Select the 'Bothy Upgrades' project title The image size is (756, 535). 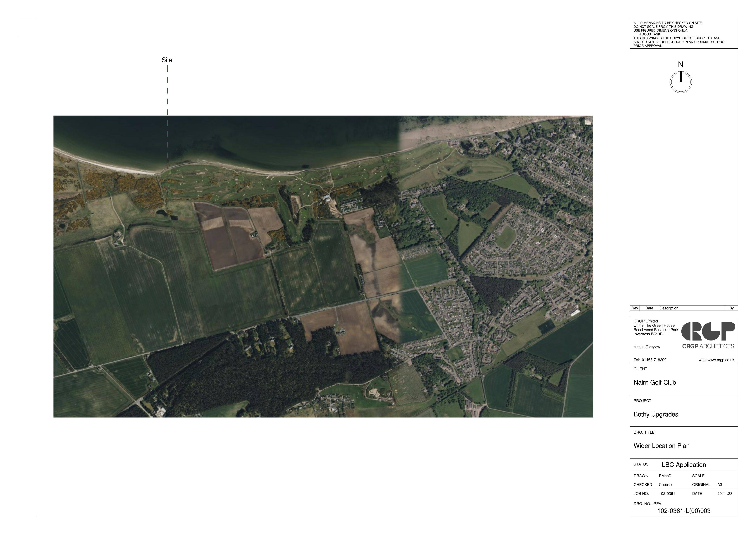pyautogui.click(x=656, y=414)
